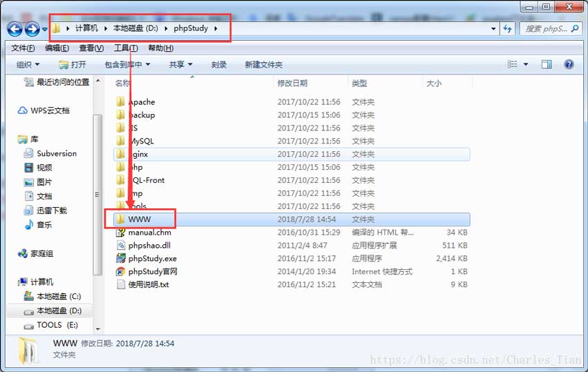588x372 pixels.
Task: Select the 使用说明.txt file icon
Action: [x=120, y=284]
